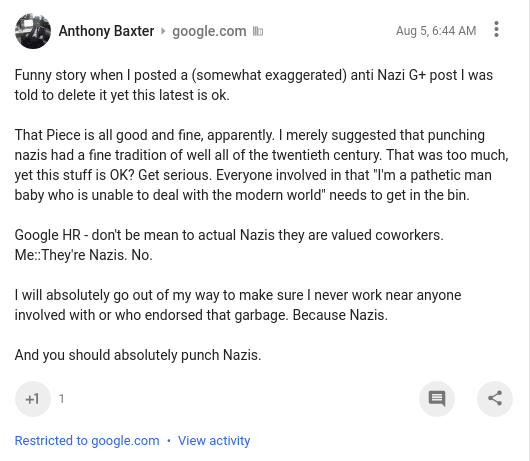Image resolution: width=530 pixels, height=461 pixels.
Task: Click the +1 count number
Action: (62, 399)
